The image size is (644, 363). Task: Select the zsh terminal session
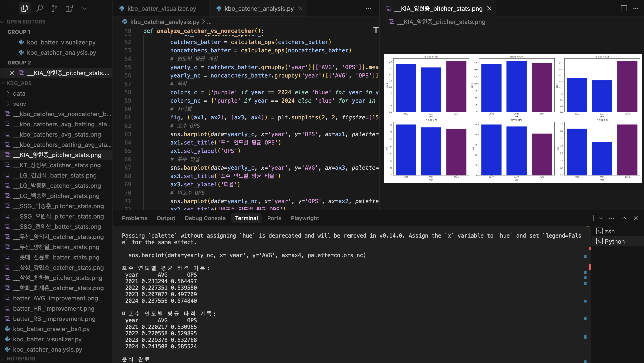click(610, 231)
